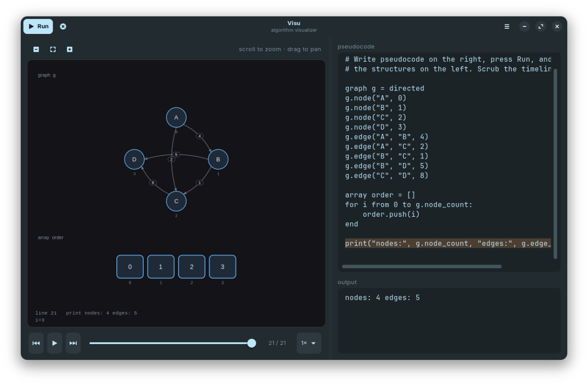Click the 'array order = []' code line
The height and width of the screenshot is (385, 588).
(380, 195)
